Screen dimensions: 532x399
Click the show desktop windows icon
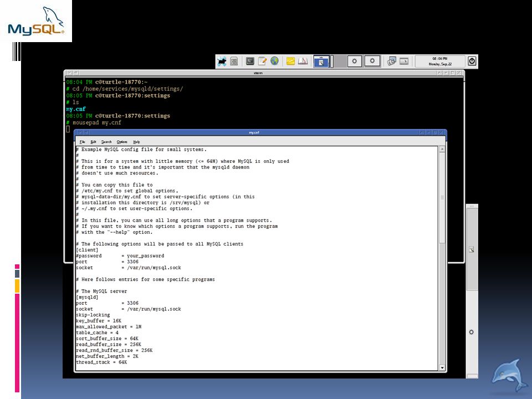392,61
